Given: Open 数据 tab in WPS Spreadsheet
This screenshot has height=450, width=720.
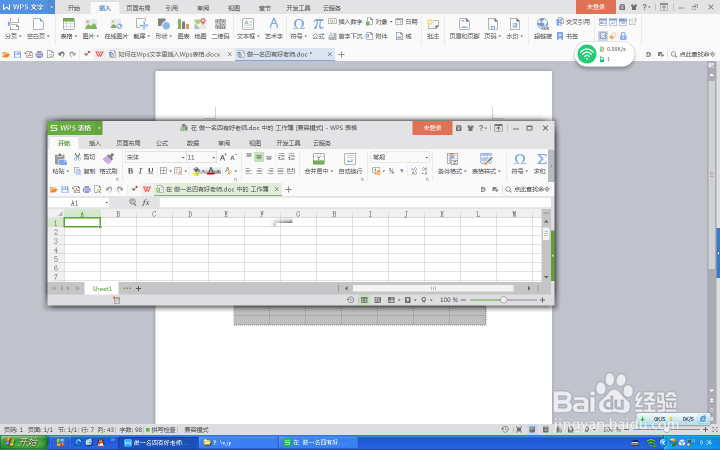Looking at the screenshot, I should 193,143.
